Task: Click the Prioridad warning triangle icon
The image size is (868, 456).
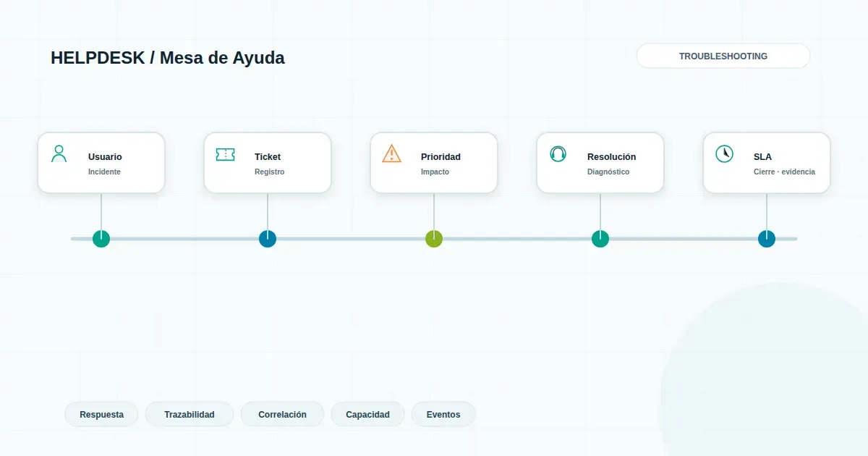Action: click(391, 153)
